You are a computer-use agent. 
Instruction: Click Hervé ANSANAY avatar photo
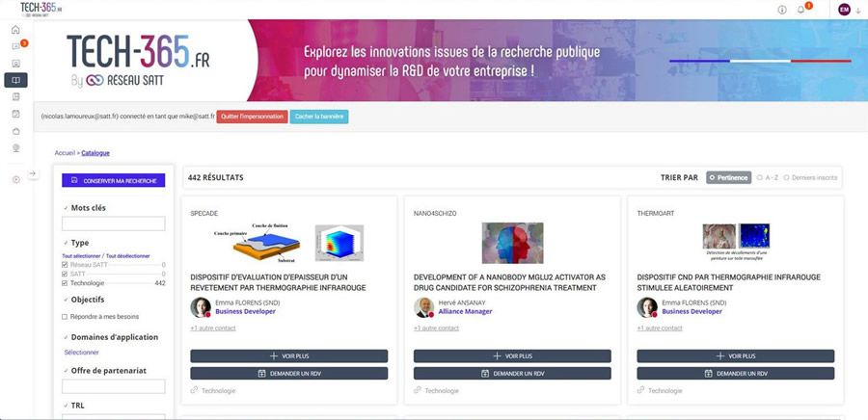423,307
